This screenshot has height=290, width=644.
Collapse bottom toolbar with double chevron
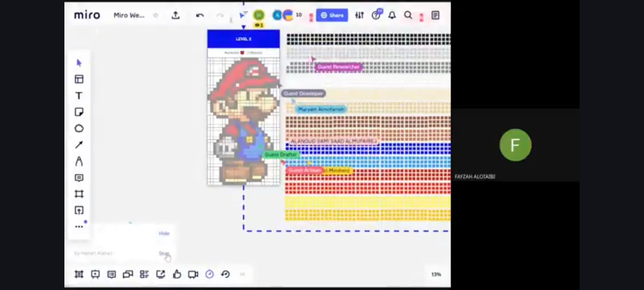(x=242, y=274)
